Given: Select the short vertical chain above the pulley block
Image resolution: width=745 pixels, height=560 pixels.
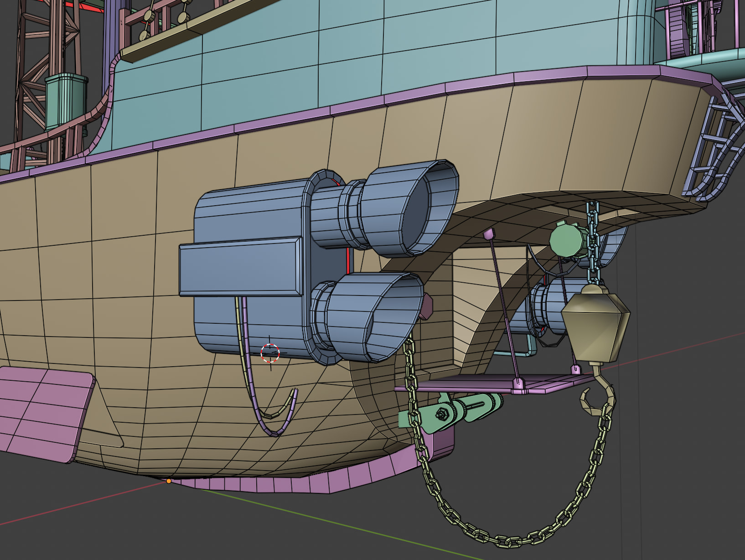Looking at the screenshot, I should [x=593, y=242].
